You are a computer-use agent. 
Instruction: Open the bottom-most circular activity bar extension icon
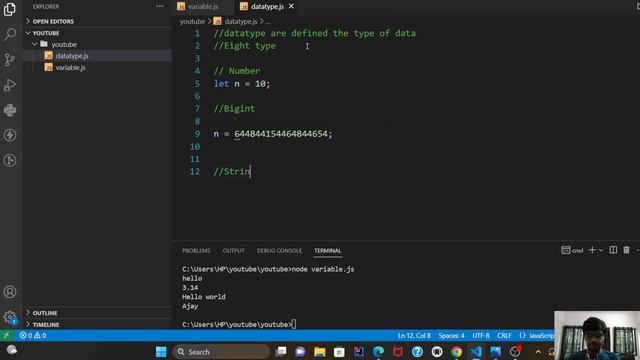point(10,160)
